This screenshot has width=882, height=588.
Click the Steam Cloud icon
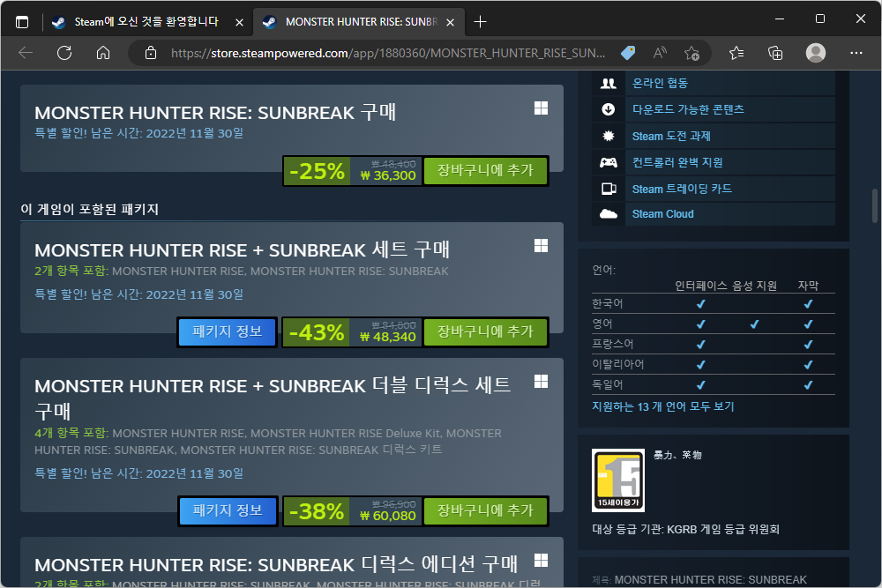coord(608,213)
